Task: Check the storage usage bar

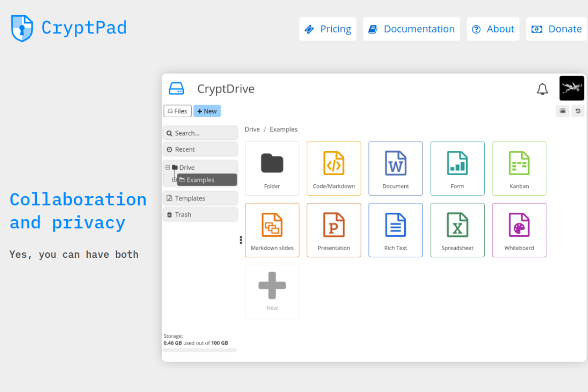Action: pyautogui.click(x=200, y=350)
